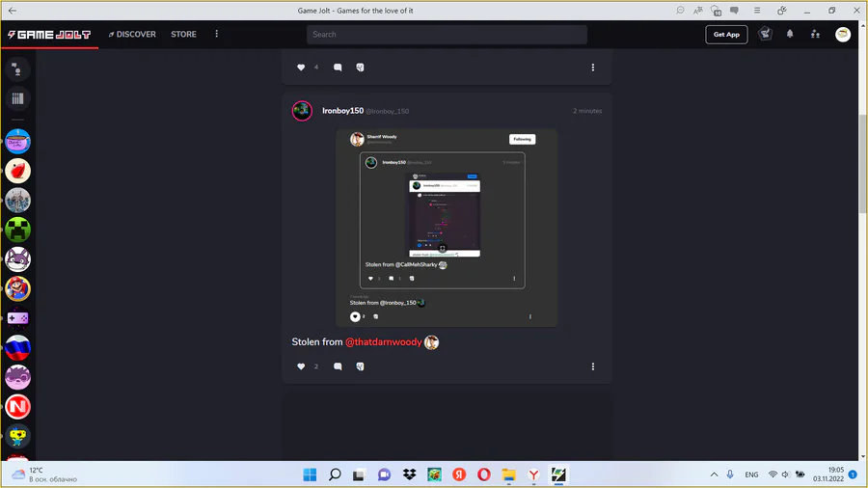Like the upper post with 4 likes

pyautogui.click(x=301, y=68)
